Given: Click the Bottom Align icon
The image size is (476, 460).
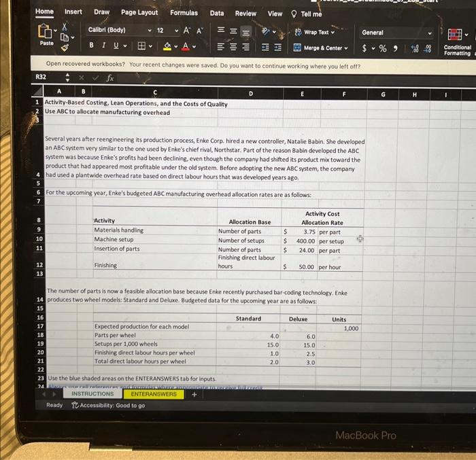Looking at the screenshot, I should (246, 31).
